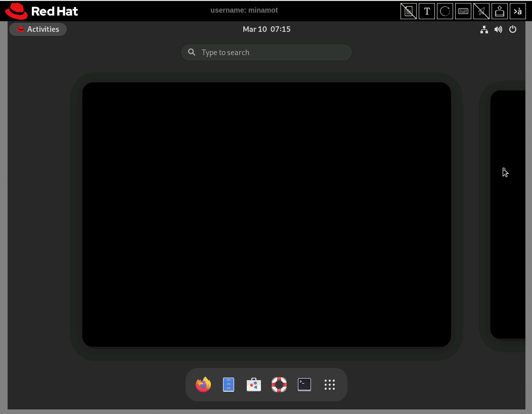Click the username: minamot text
This screenshot has width=532, height=414.
pyautogui.click(x=244, y=10)
